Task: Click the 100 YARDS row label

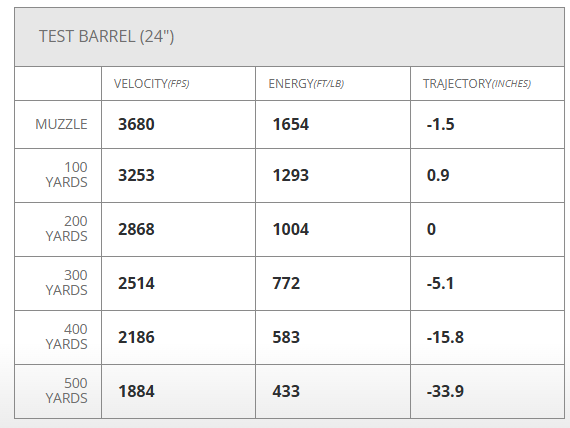Action: pos(67,175)
